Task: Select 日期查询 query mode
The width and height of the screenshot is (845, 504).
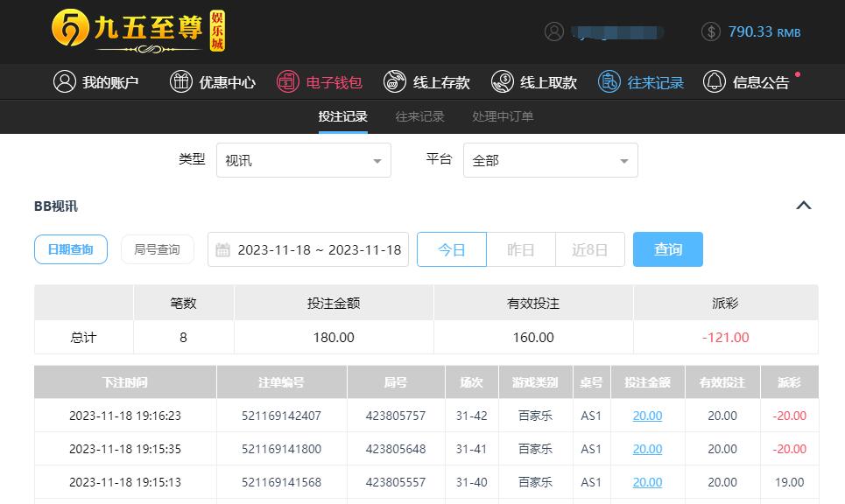Action: [71, 249]
